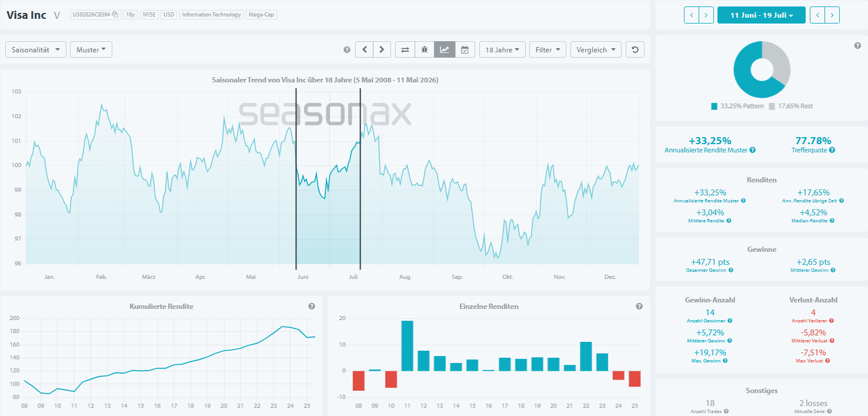
Task: Open help icon next to Anzahl Verlierer
Action: click(x=832, y=321)
